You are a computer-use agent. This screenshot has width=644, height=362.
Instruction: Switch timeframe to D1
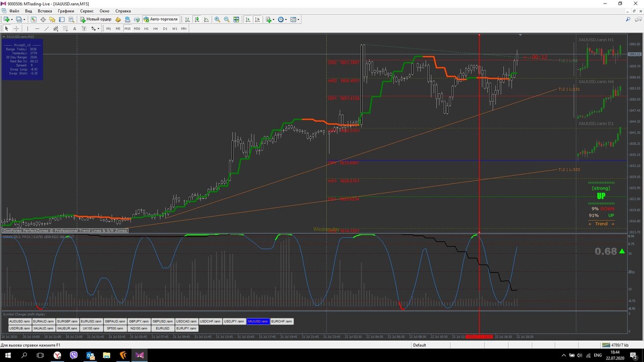tap(165, 28)
